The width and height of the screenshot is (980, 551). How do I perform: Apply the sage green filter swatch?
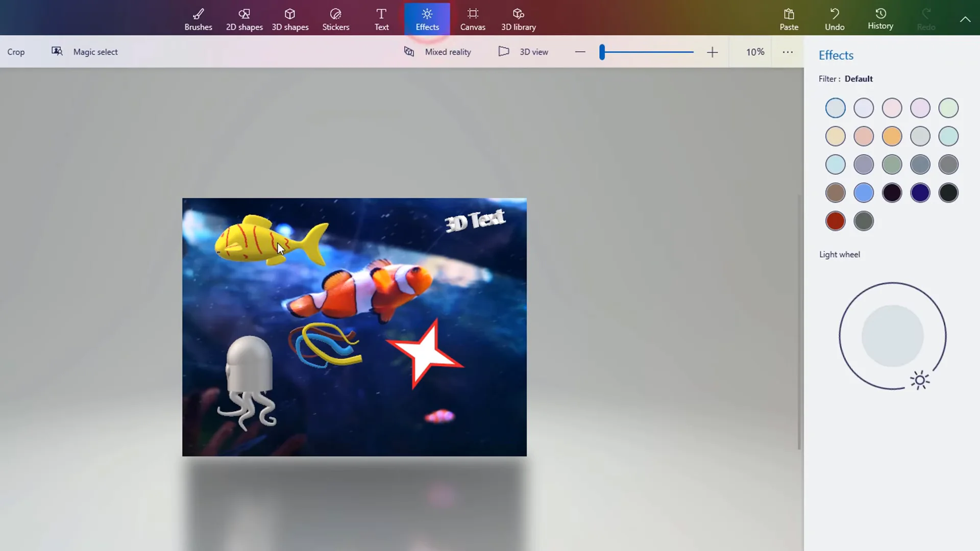892,164
